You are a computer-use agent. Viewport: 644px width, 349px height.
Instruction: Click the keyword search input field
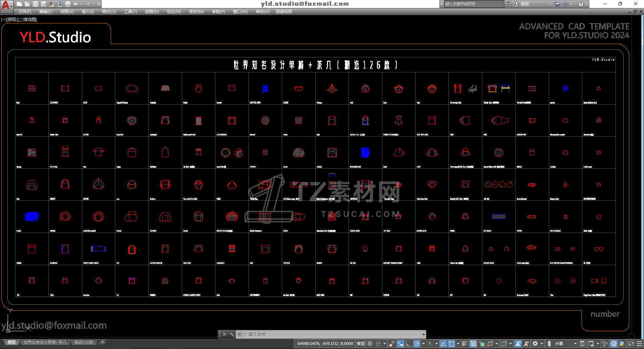pos(474,4)
